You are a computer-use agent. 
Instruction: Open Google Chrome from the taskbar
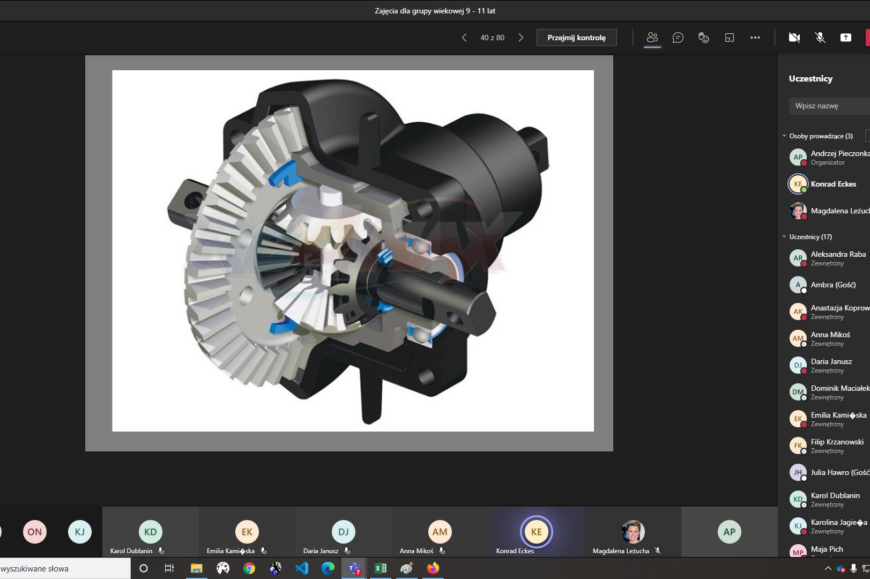(249, 568)
